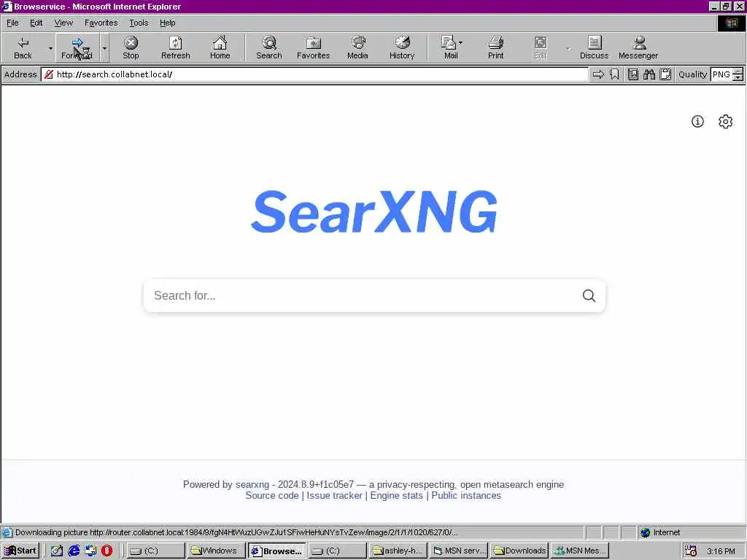Viewport: 747px width, 560px height.
Task: Open the File menu
Action: [x=12, y=23]
